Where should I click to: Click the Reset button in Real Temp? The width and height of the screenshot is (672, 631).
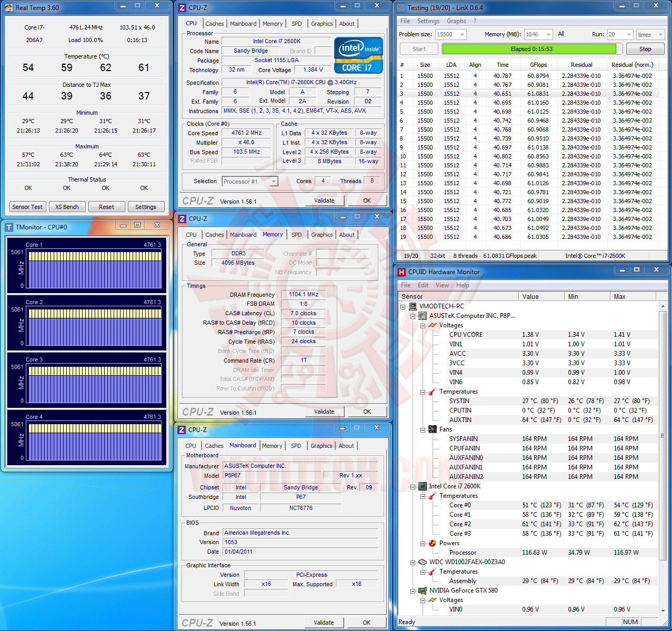tap(106, 207)
